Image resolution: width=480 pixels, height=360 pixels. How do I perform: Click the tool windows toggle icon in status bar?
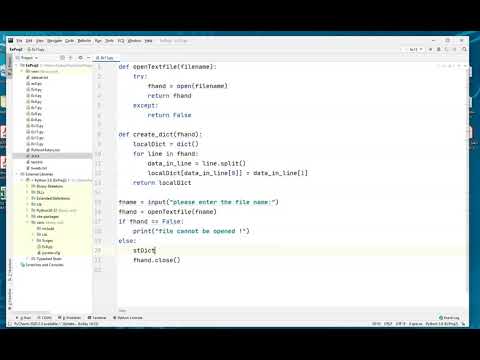coord(10,324)
